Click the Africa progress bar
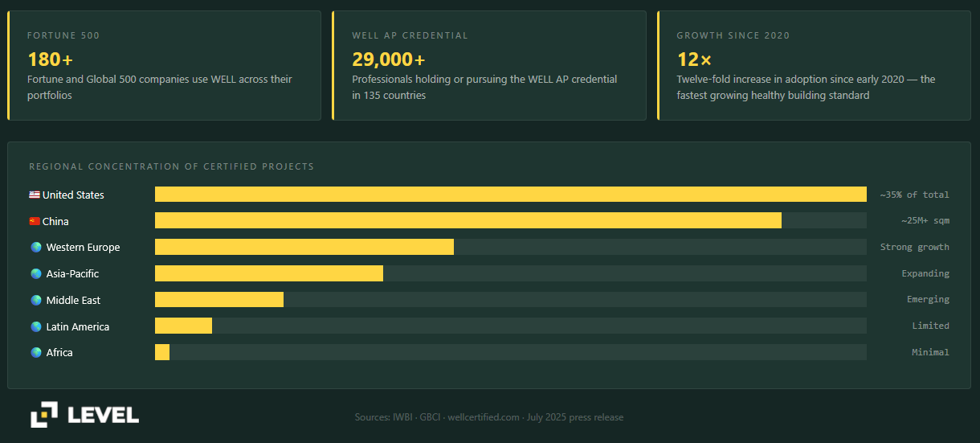Image resolution: width=980 pixels, height=443 pixels. 511,352
